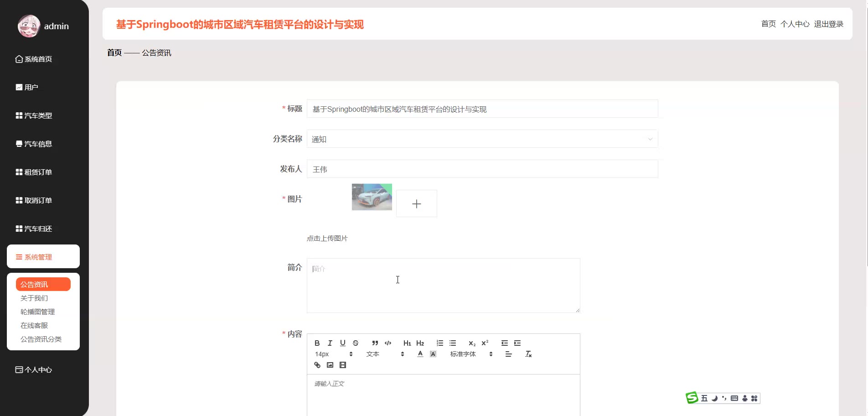Apply italic formatting in the editor

[330, 343]
